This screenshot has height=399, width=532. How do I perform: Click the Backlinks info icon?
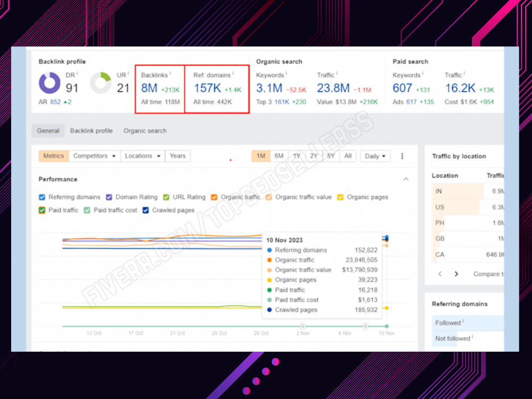170,73
